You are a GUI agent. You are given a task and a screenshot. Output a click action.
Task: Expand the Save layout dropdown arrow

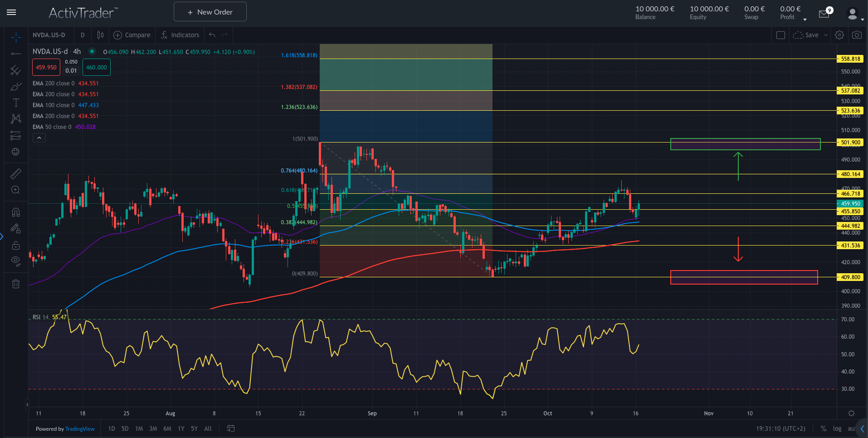click(826, 35)
